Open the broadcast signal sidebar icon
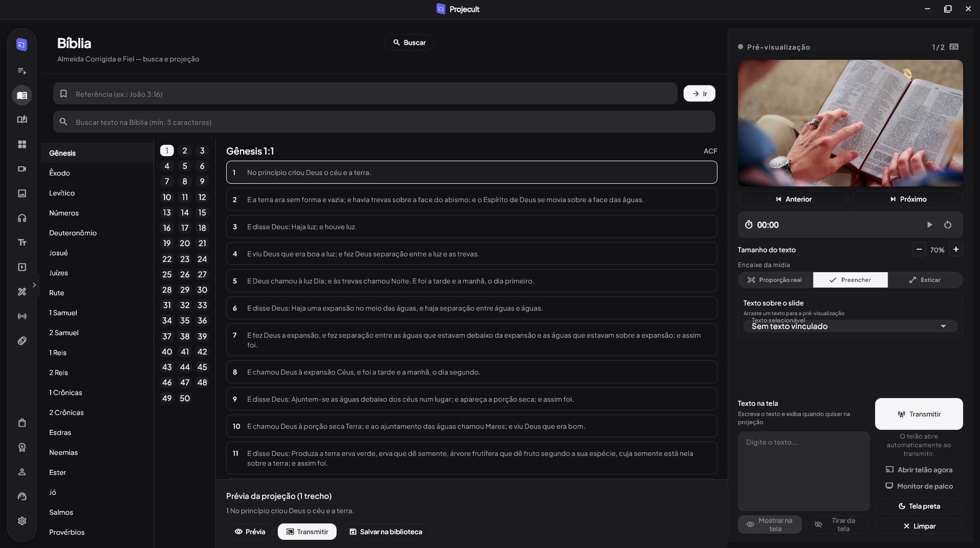Image resolution: width=980 pixels, height=548 pixels. pos(22,316)
